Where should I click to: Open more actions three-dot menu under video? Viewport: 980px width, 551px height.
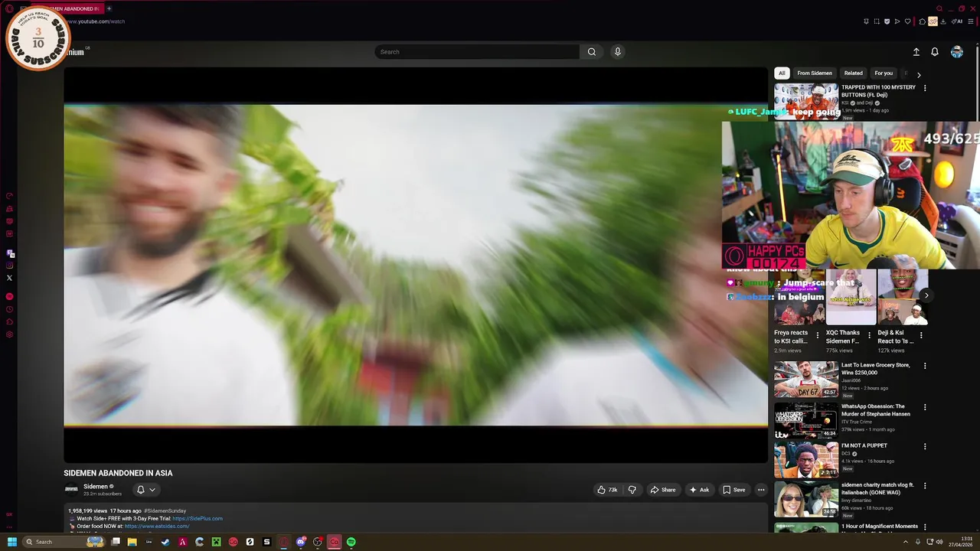[x=761, y=490]
